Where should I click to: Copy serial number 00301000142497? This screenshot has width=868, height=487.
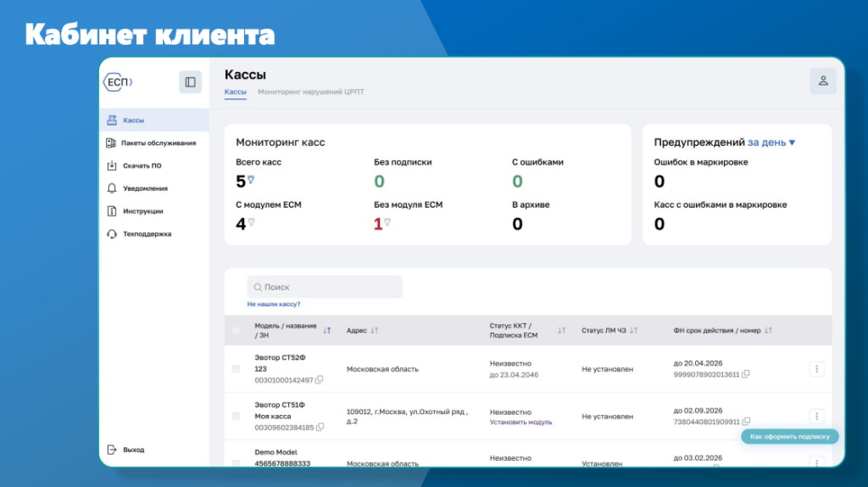pyautogui.click(x=319, y=380)
